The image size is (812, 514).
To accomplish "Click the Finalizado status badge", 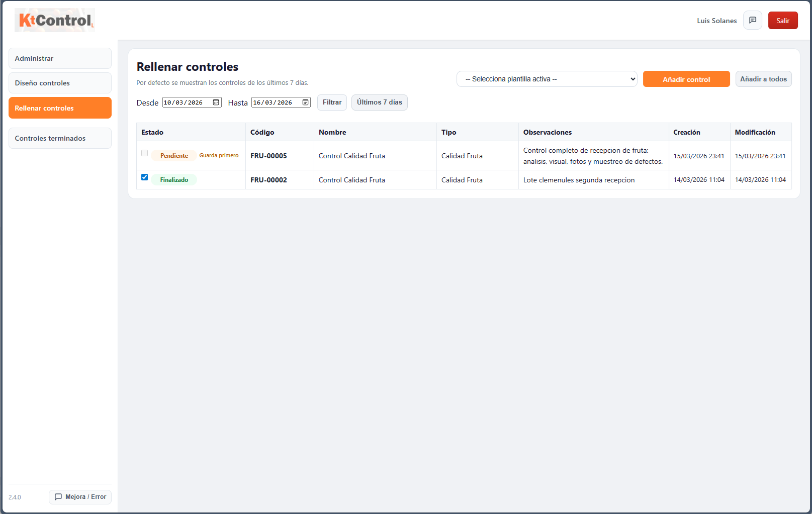I will 174,180.
